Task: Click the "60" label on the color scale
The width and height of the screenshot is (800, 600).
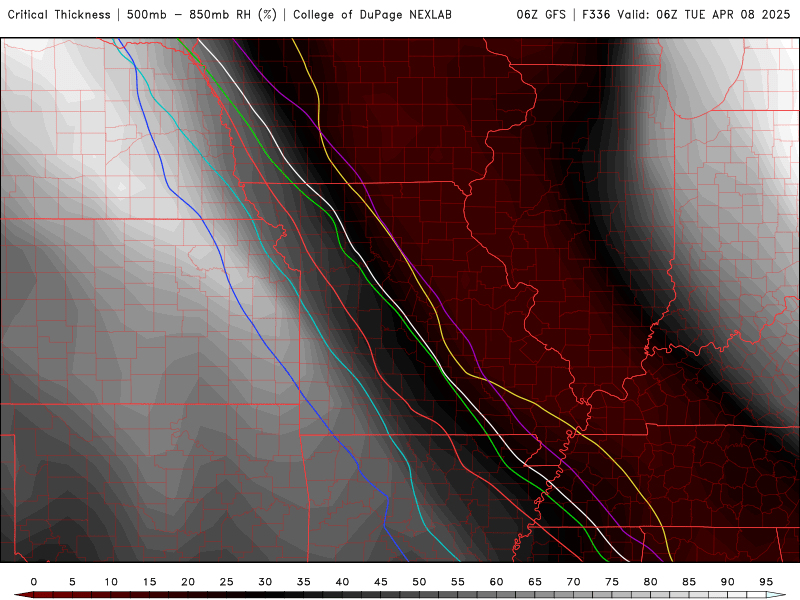Action: (x=496, y=582)
